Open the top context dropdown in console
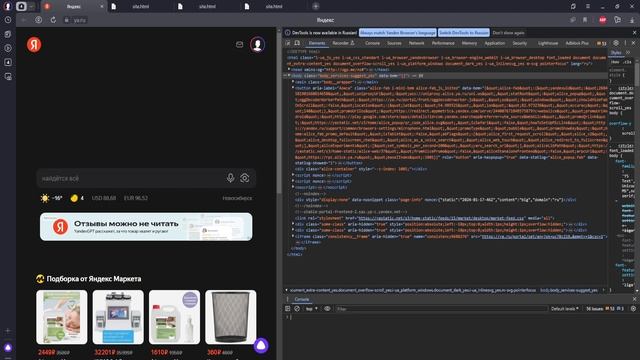640x360 pixels. click(311, 309)
